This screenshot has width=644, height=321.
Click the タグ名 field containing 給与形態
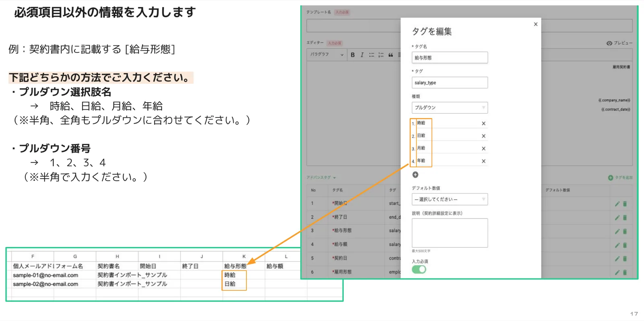point(450,58)
